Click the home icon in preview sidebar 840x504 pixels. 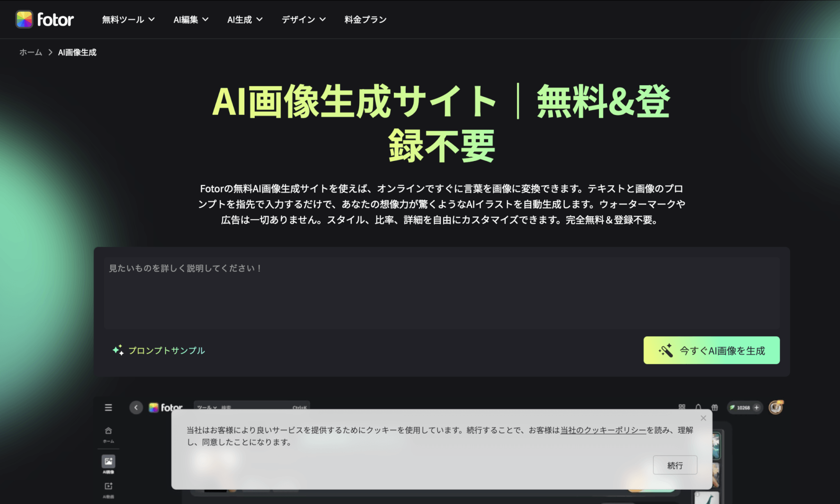[x=108, y=431]
